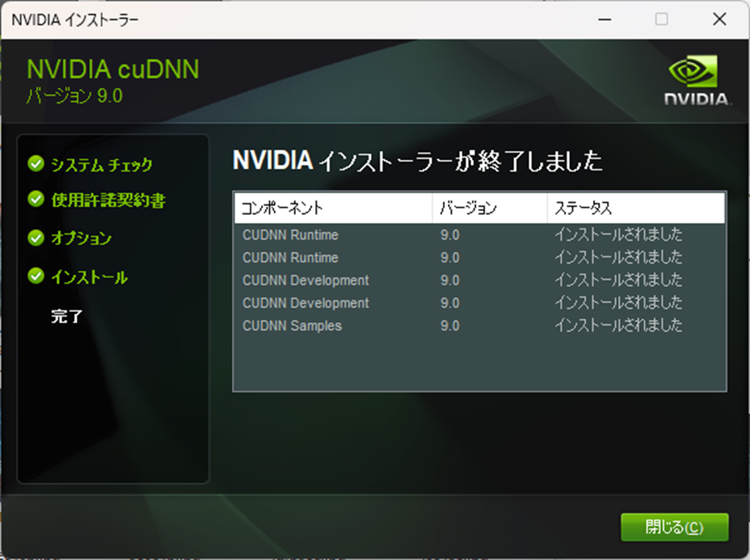This screenshot has height=560, width=750.
Task: Click the green check icon beside 使用許諾契約書
Action: point(35,200)
